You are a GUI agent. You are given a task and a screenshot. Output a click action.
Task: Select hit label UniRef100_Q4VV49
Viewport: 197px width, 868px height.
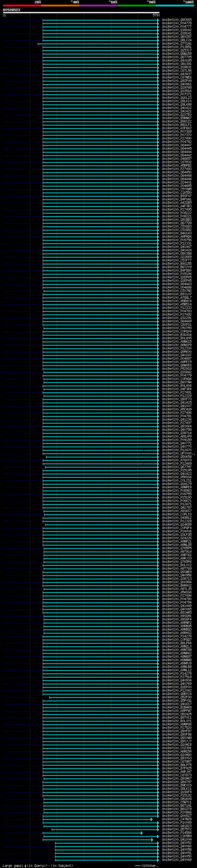tap(176, 860)
